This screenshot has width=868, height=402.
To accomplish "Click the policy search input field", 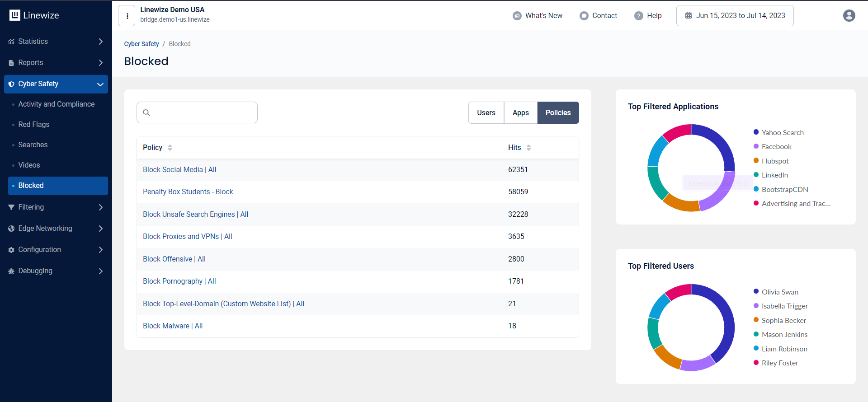I will coord(203,113).
